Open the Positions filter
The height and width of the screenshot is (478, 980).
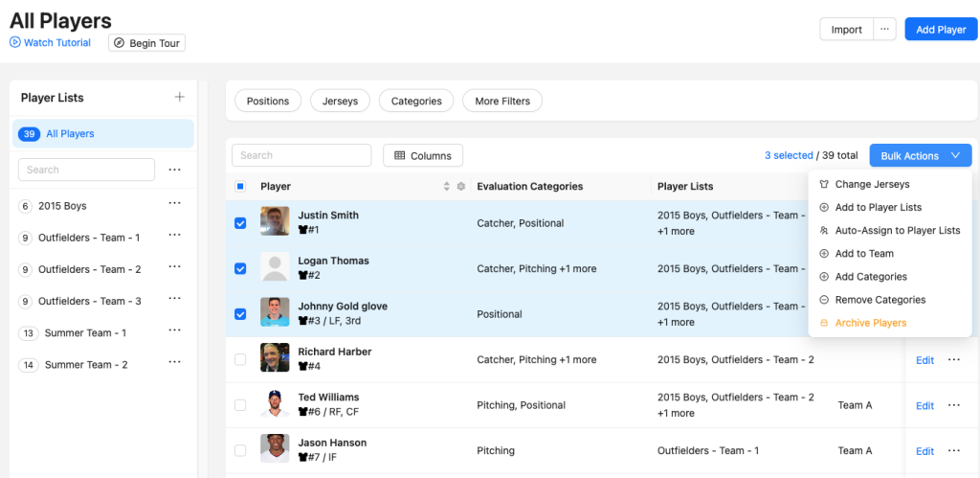pyautogui.click(x=268, y=101)
